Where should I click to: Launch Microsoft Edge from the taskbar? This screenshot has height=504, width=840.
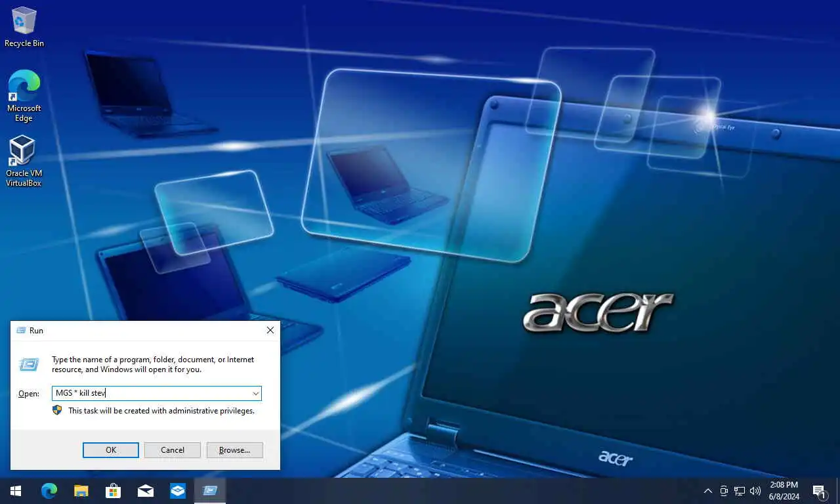pyautogui.click(x=49, y=491)
